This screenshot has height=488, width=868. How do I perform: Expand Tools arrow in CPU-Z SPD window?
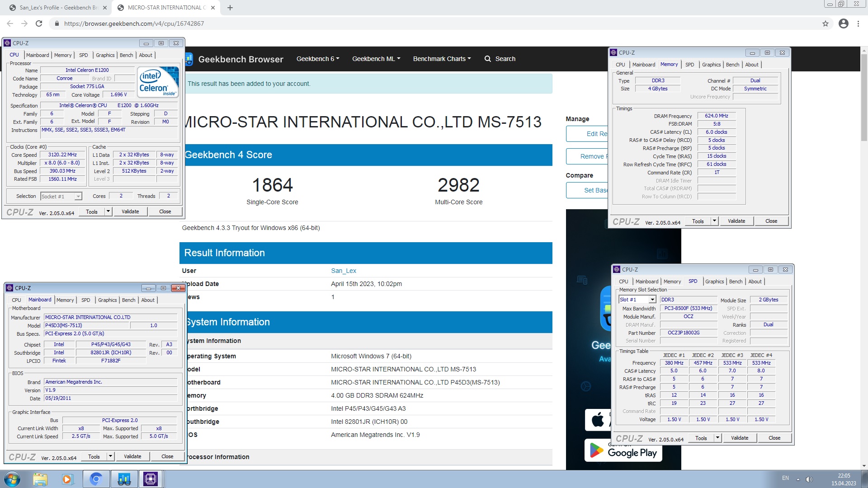click(717, 438)
